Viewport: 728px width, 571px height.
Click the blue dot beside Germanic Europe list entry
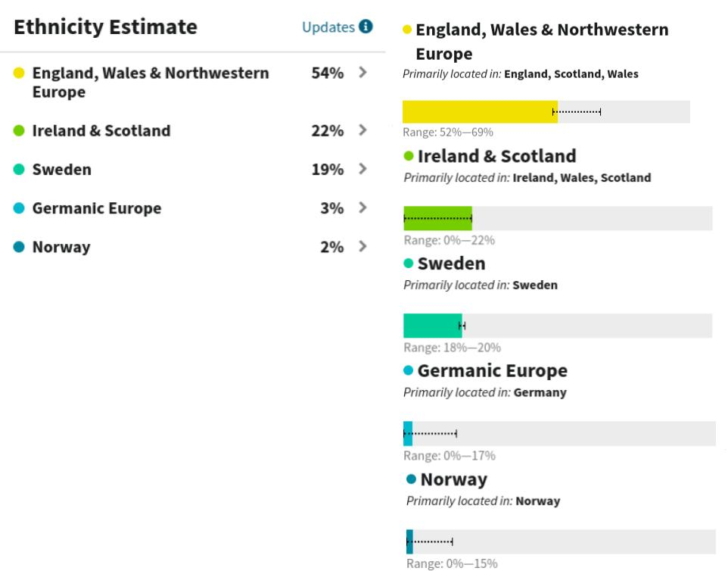tap(19, 207)
